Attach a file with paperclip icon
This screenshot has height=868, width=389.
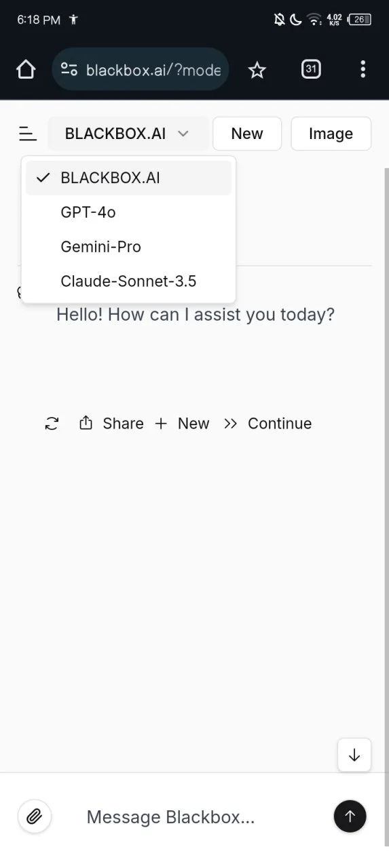point(34,816)
